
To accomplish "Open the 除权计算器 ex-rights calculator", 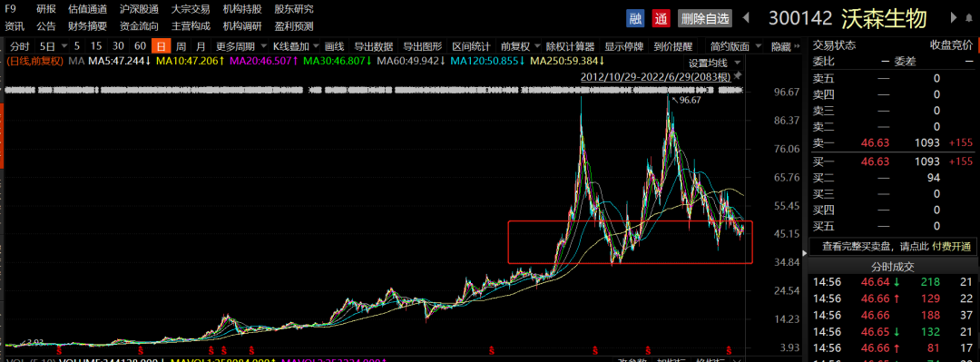I will (570, 46).
